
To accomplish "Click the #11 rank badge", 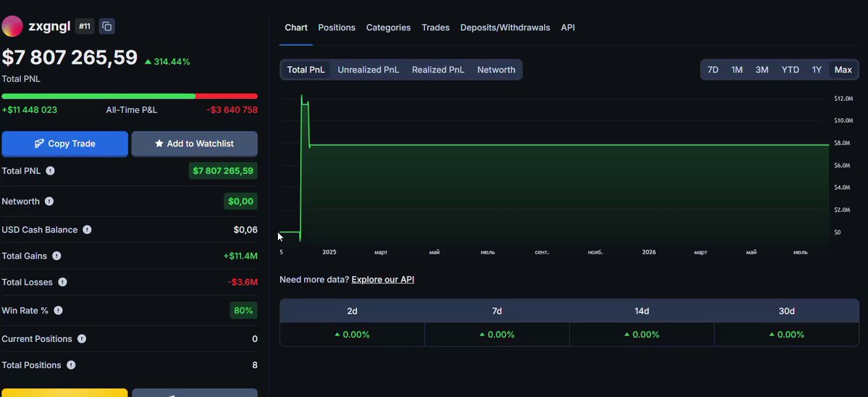I will pos(85,26).
